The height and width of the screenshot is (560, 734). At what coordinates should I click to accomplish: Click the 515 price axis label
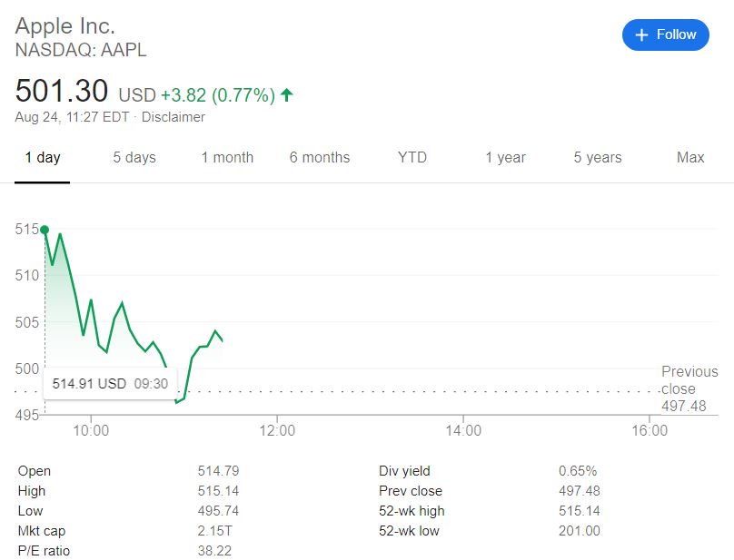click(26, 230)
